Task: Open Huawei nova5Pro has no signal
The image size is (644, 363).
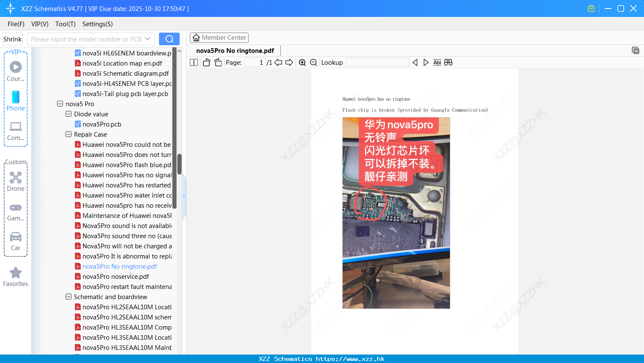Action: click(123, 175)
